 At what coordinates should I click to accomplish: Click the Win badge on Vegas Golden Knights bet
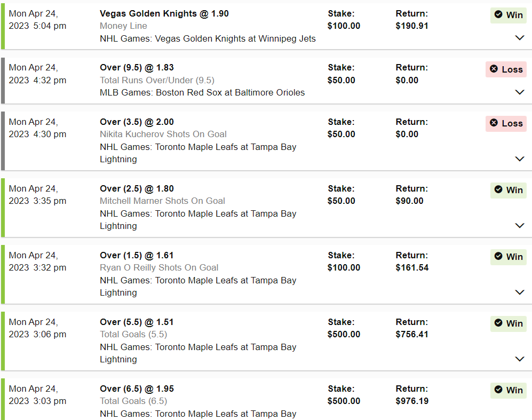(508, 15)
